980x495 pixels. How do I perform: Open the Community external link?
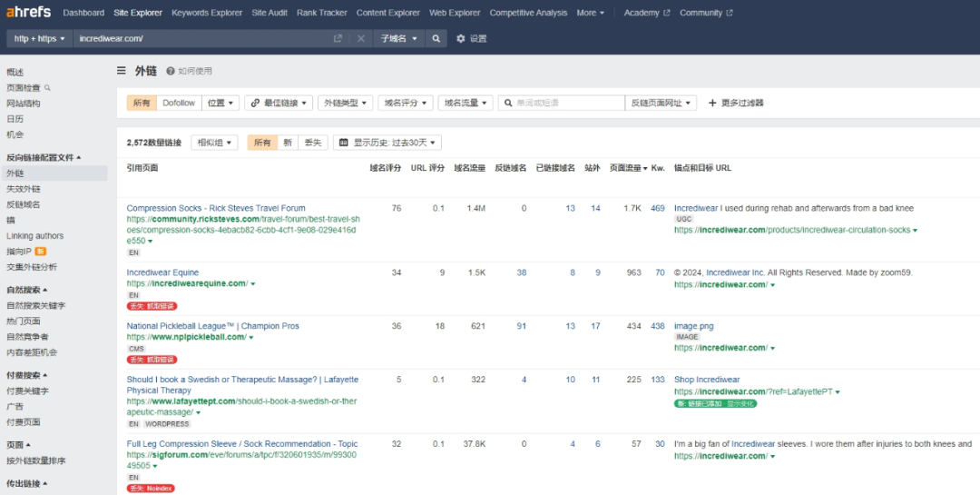(x=706, y=13)
